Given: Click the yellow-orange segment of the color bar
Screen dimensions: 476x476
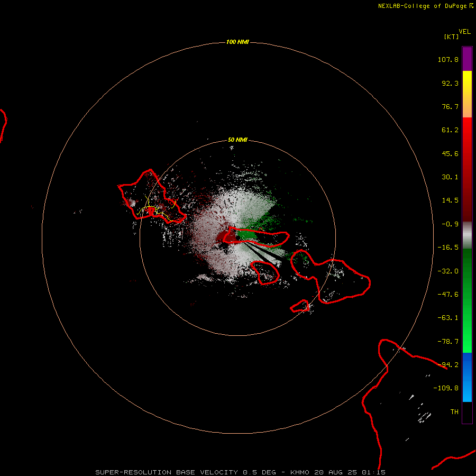Looking at the screenshot, I should (467, 94).
